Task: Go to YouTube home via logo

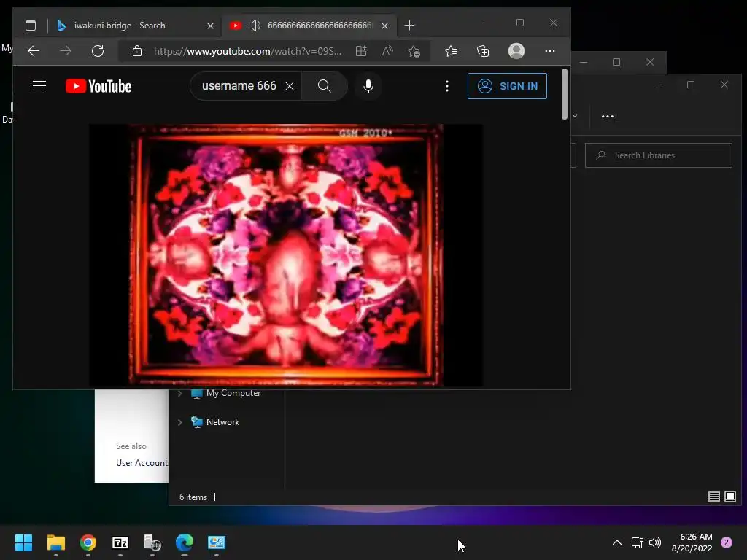Action: 98,86
